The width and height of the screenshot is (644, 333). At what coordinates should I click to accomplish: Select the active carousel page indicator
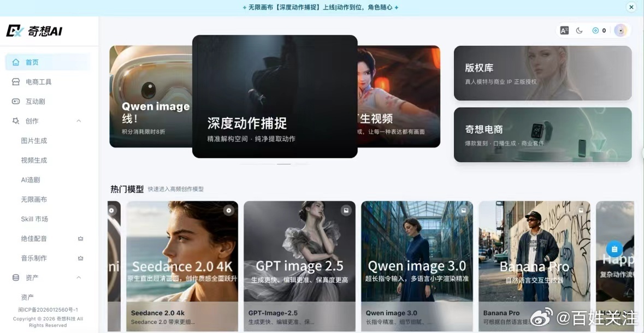click(x=284, y=164)
